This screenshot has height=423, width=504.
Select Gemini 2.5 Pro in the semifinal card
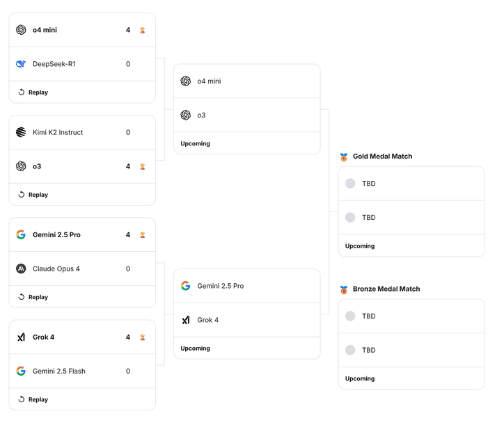[x=220, y=286]
